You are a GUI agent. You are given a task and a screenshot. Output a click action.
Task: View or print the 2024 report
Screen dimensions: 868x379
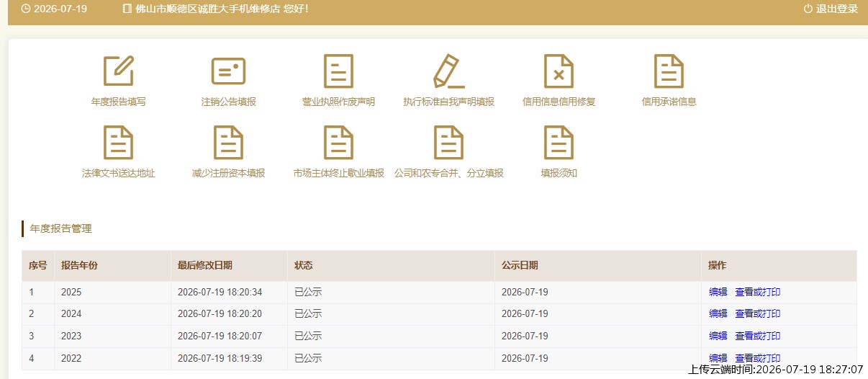(757, 313)
